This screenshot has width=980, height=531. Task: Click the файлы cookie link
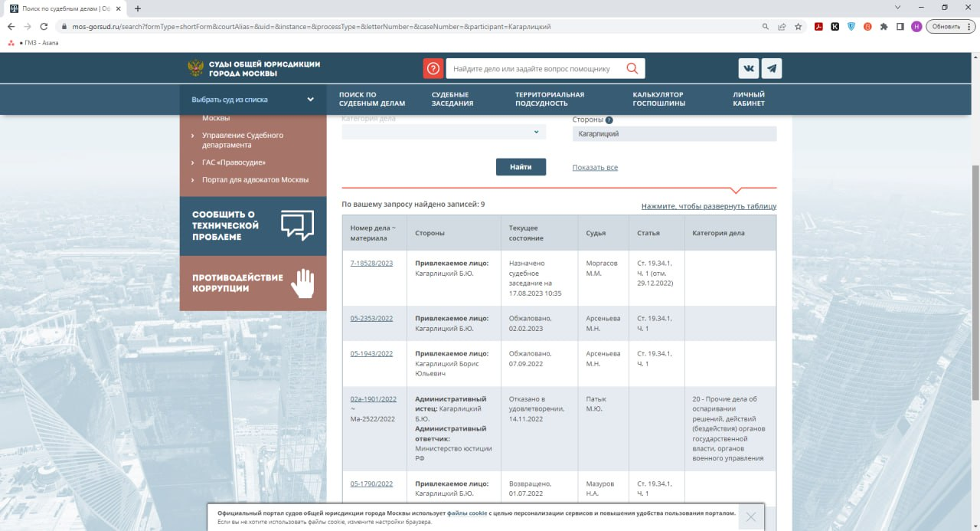pos(467,513)
